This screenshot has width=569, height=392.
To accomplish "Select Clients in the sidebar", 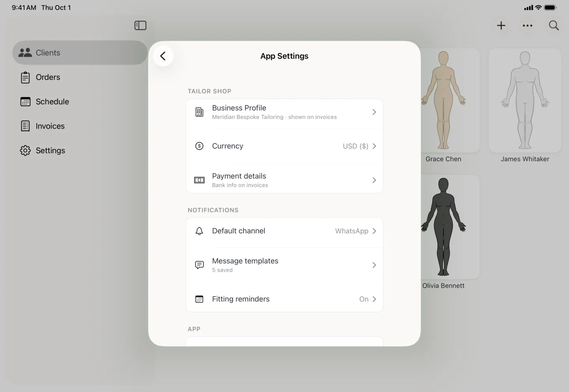I will pos(80,53).
